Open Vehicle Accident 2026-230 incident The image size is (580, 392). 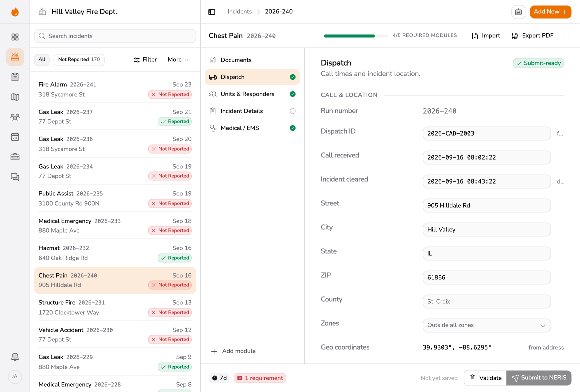coord(115,335)
